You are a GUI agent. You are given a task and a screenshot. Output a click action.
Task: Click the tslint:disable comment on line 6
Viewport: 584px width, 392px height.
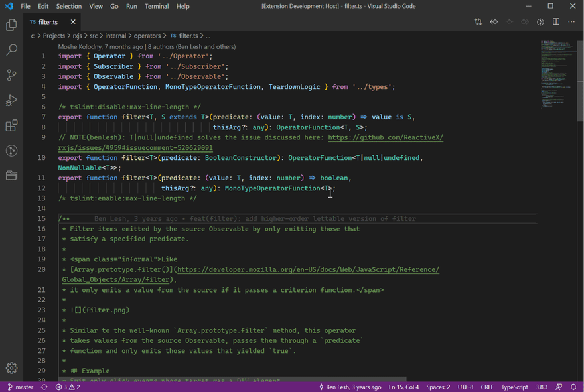point(129,107)
